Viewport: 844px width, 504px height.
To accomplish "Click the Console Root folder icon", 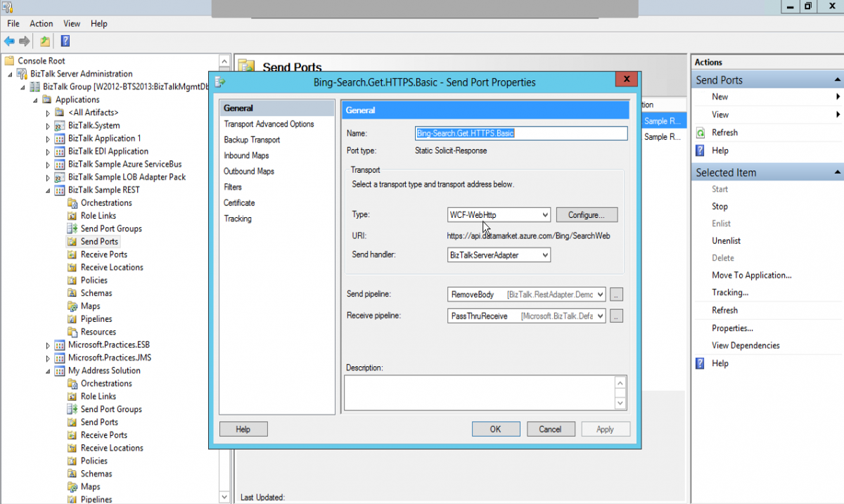I will [11, 61].
